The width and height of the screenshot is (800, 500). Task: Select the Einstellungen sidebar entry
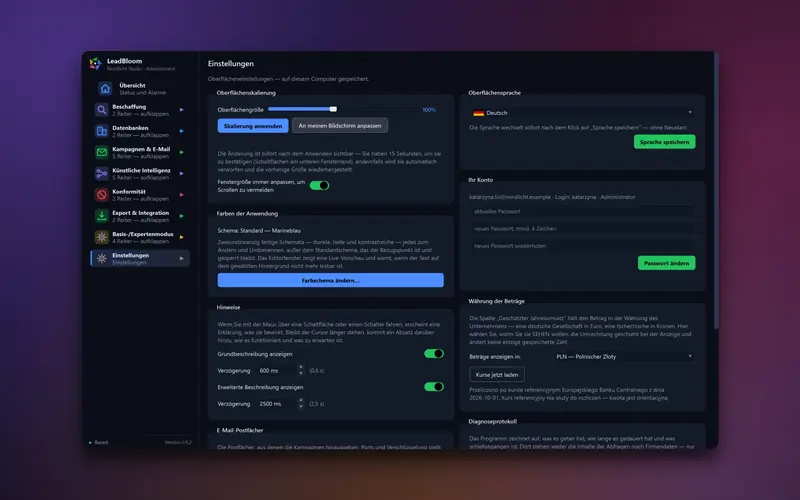[140, 259]
